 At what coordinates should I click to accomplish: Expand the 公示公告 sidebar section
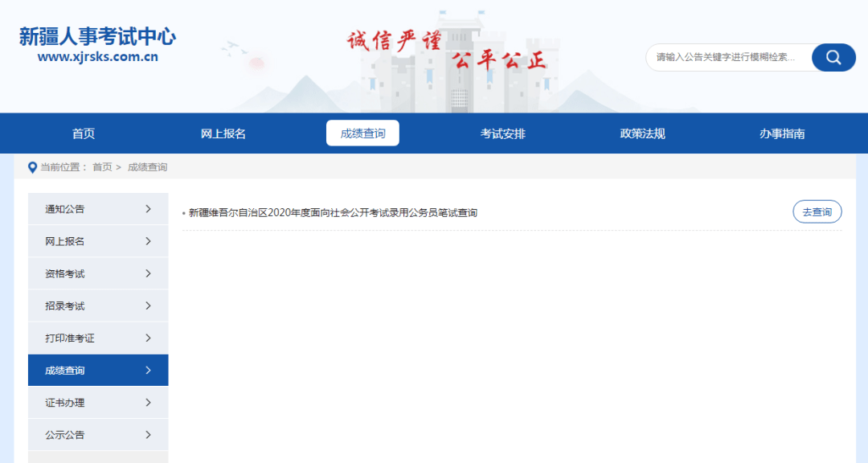[97, 434]
